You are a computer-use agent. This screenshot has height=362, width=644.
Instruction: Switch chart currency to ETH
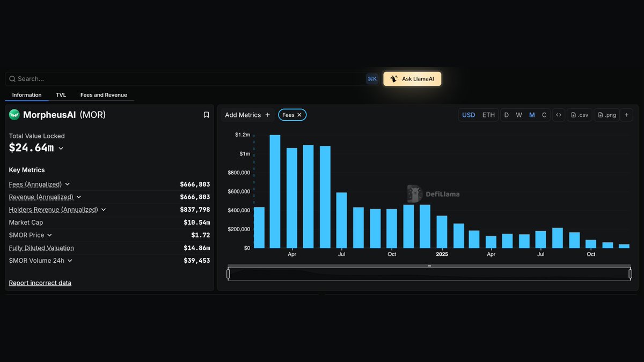pyautogui.click(x=488, y=114)
